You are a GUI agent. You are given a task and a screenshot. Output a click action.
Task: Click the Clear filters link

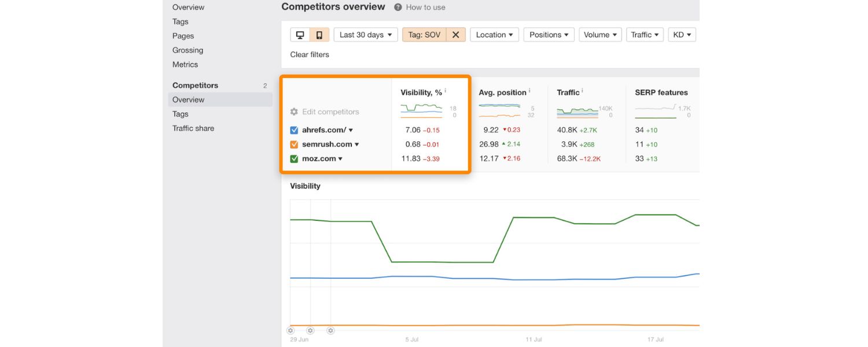pos(310,54)
